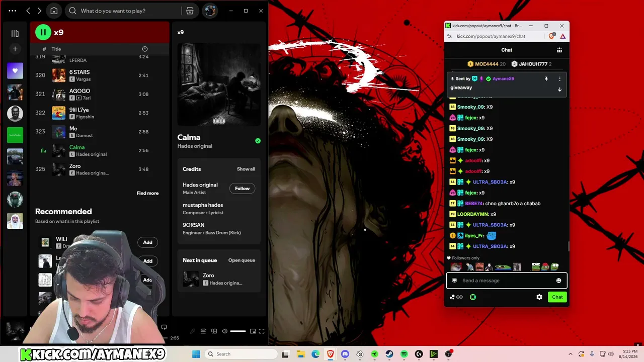Open Liked Songs in the sidebar
The width and height of the screenshot is (644, 362).
[15, 71]
